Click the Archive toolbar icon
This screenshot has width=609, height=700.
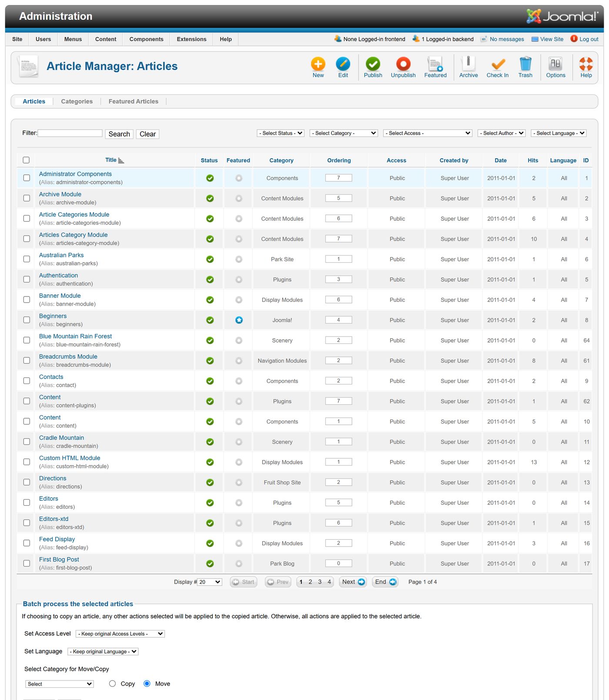click(x=468, y=67)
